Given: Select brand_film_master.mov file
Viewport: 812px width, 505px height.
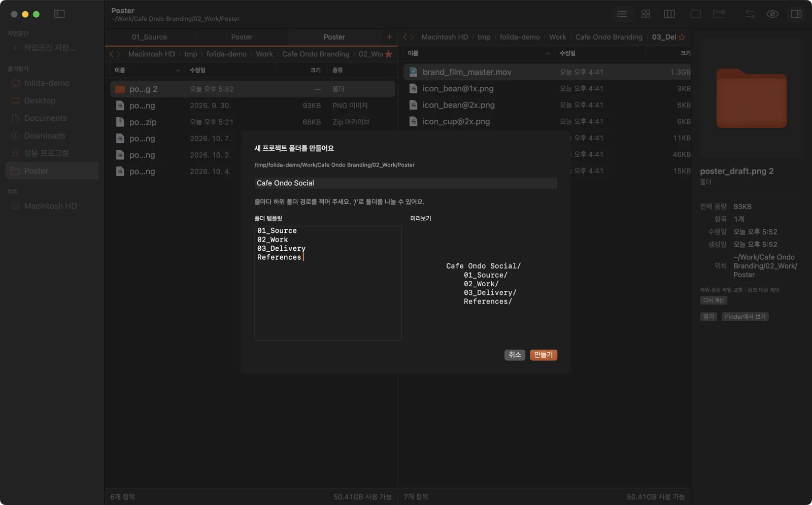Looking at the screenshot, I should point(547,72).
